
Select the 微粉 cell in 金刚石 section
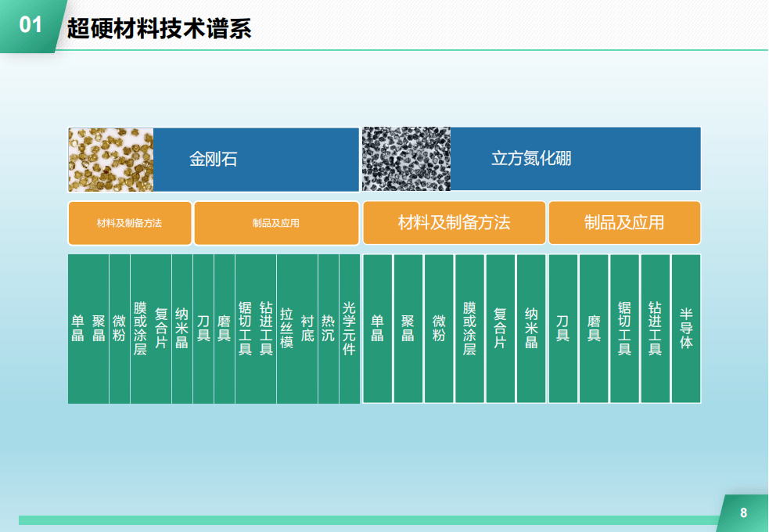[119, 329]
